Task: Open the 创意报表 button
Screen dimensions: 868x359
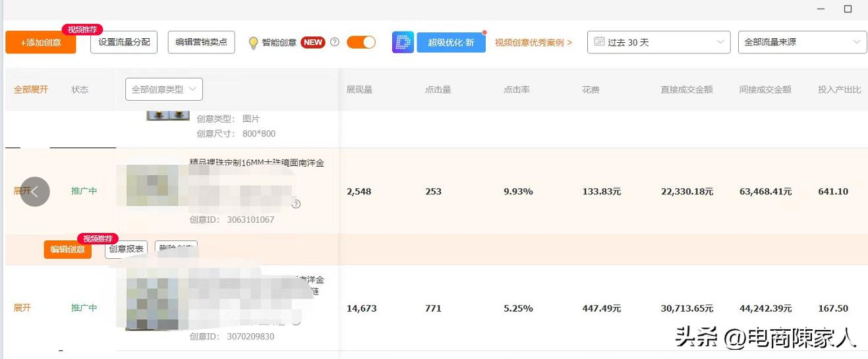Action: (127, 250)
